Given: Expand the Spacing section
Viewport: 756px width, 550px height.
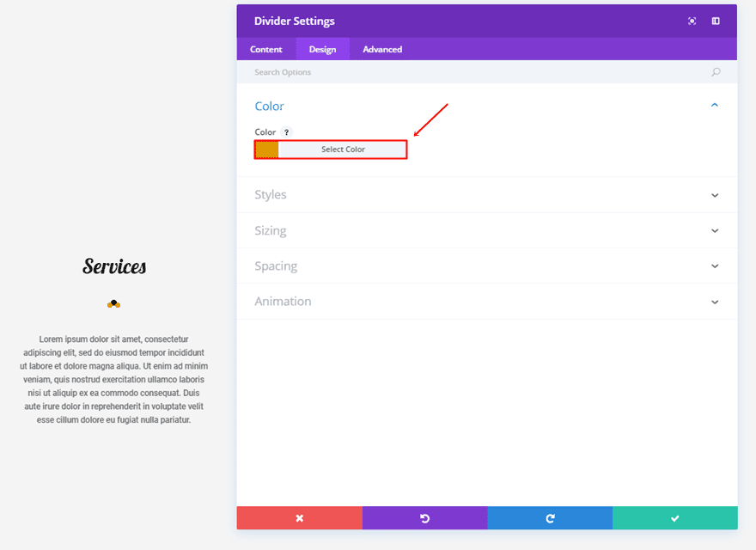Looking at the screenshot, I should 715,266.
